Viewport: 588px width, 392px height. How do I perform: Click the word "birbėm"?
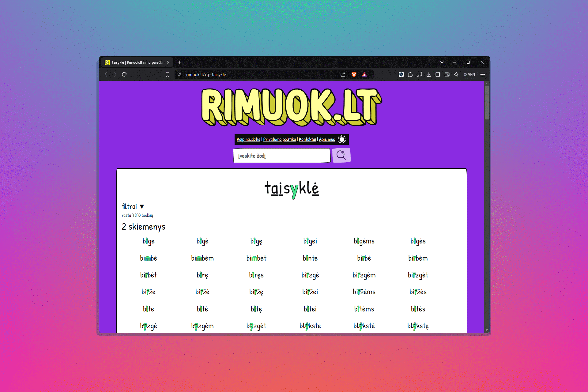point(418,258)
